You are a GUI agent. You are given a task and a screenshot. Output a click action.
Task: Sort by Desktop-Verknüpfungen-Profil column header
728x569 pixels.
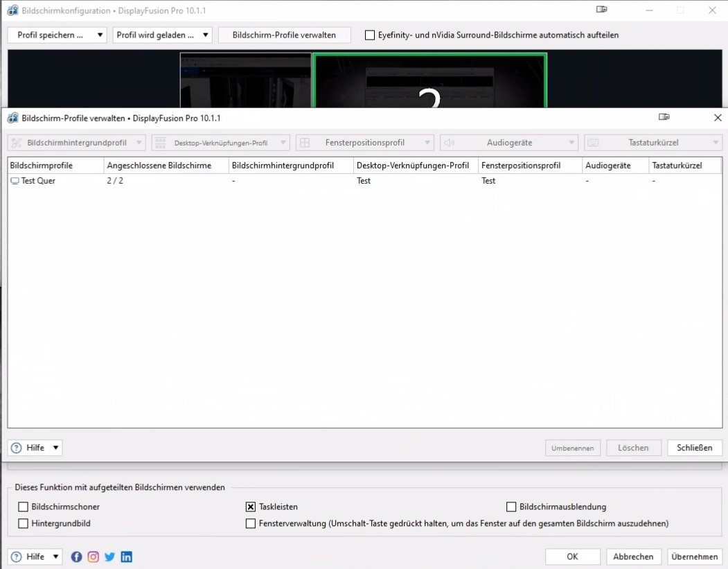(416, 166)
